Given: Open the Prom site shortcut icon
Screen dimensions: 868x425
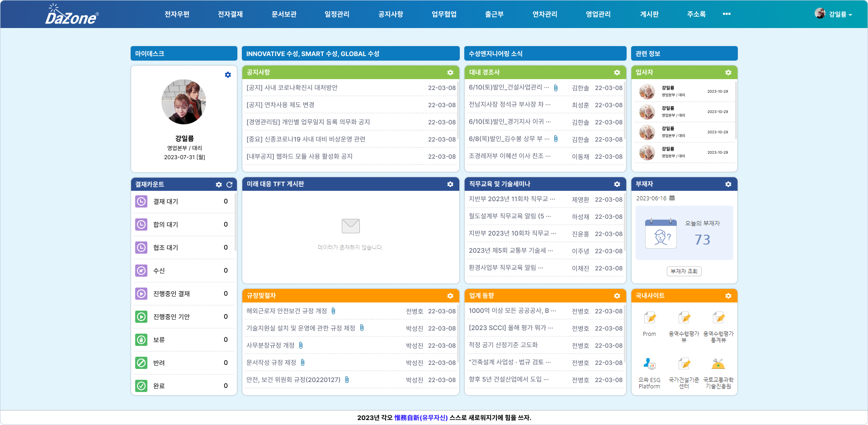Looking at the screenshot, I should coord(650,318).
